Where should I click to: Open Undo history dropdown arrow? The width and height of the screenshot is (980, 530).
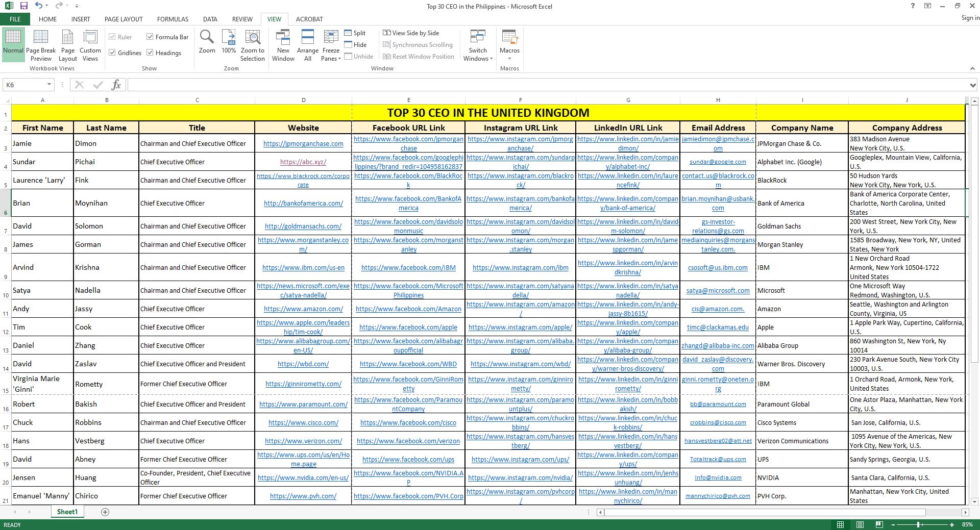[46, 6]
